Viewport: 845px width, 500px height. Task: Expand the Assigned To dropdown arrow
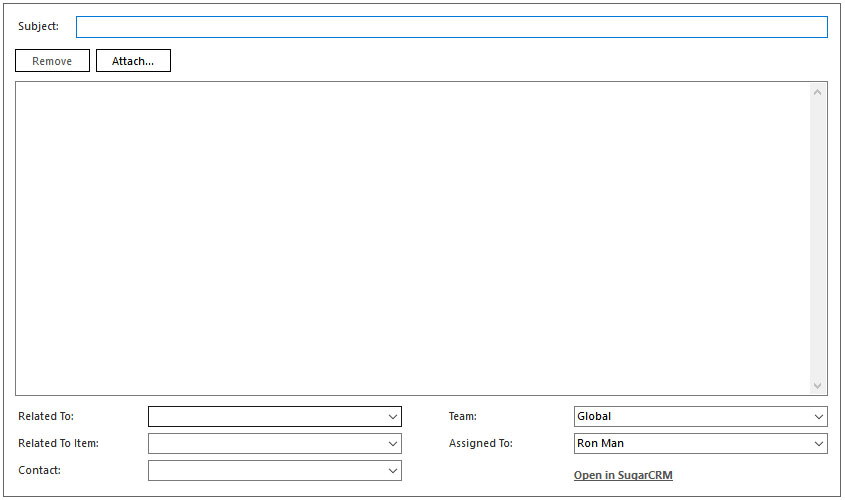(817, 443)
